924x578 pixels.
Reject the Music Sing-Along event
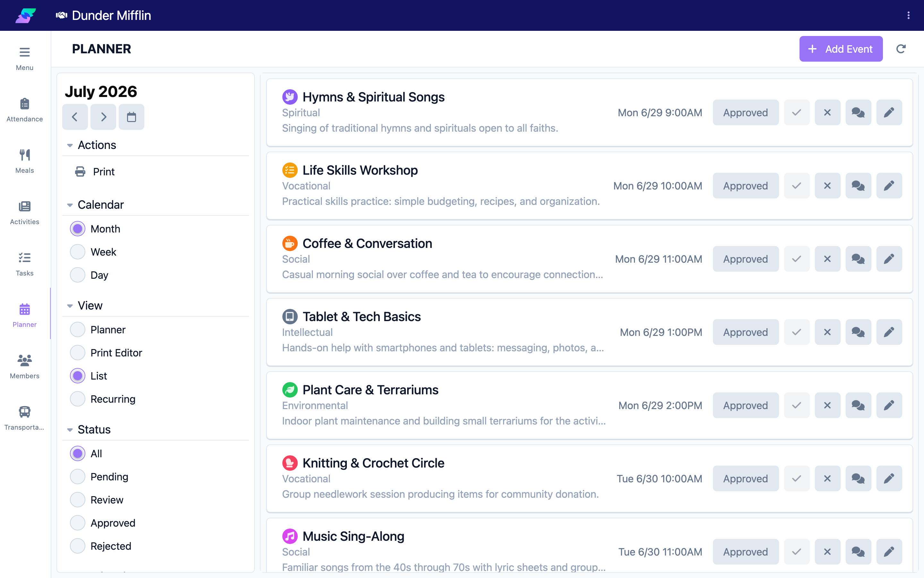(x=827, y=552)
